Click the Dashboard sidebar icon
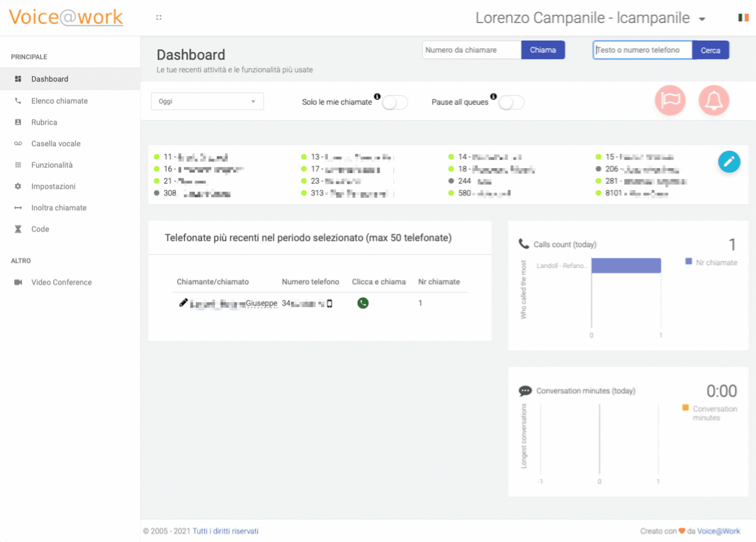This screenshot has height=542, width=756. 18,79
